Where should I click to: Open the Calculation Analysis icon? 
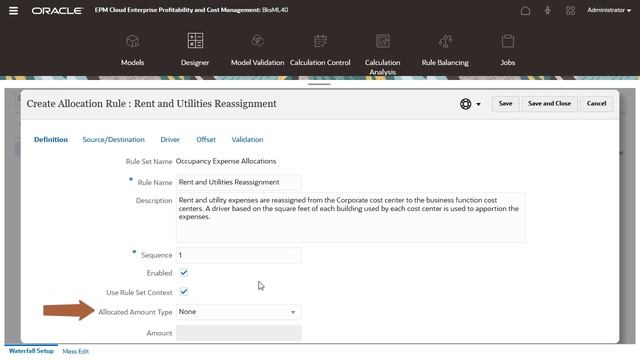click(x=383, y=41)
